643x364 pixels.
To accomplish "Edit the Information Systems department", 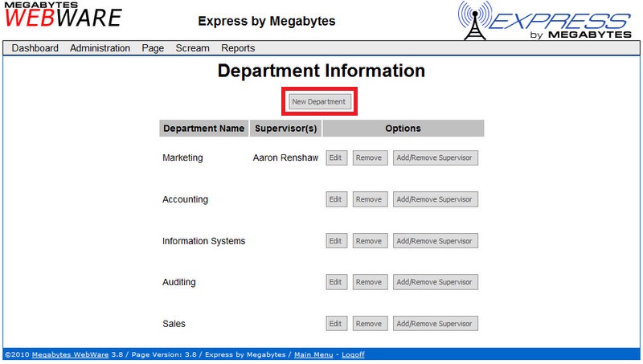I will [x=336, y=241].
